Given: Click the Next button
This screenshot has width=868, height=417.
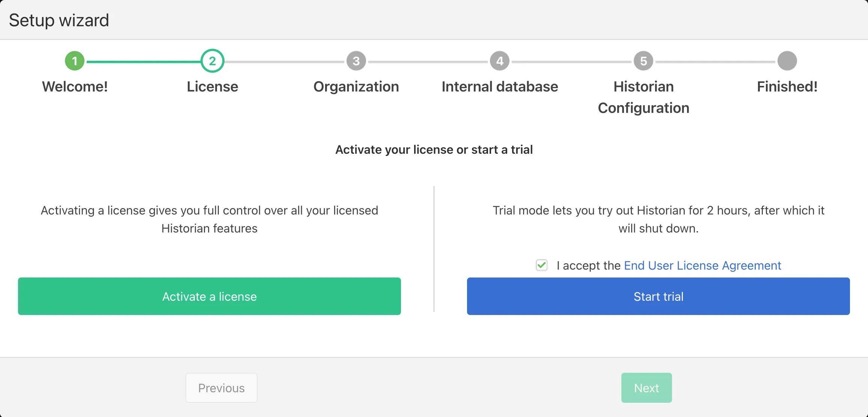Looking at the screenshot, I should click(646, 388).
